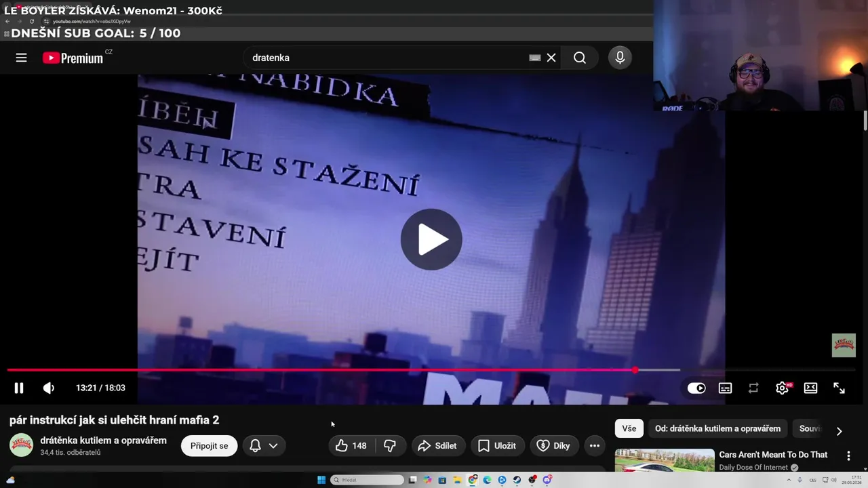Image resolution: width=868 pixels, height=488 pixels.
Task: Open the options menu for the 'Cars Aren't Meant To Do That' video
Action: tap(848, 456)
